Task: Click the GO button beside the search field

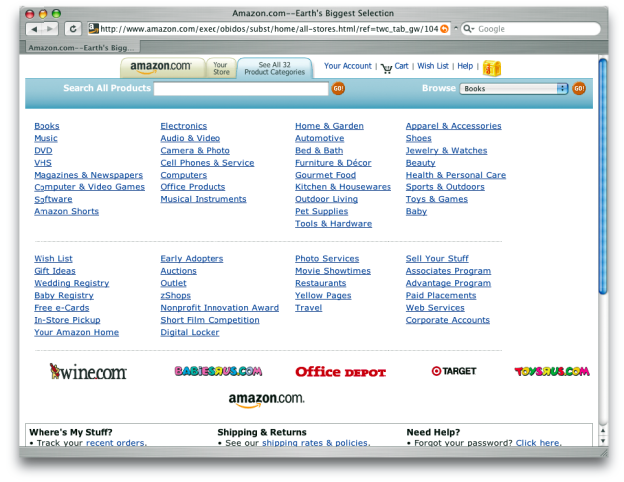Action: [338, 88]
